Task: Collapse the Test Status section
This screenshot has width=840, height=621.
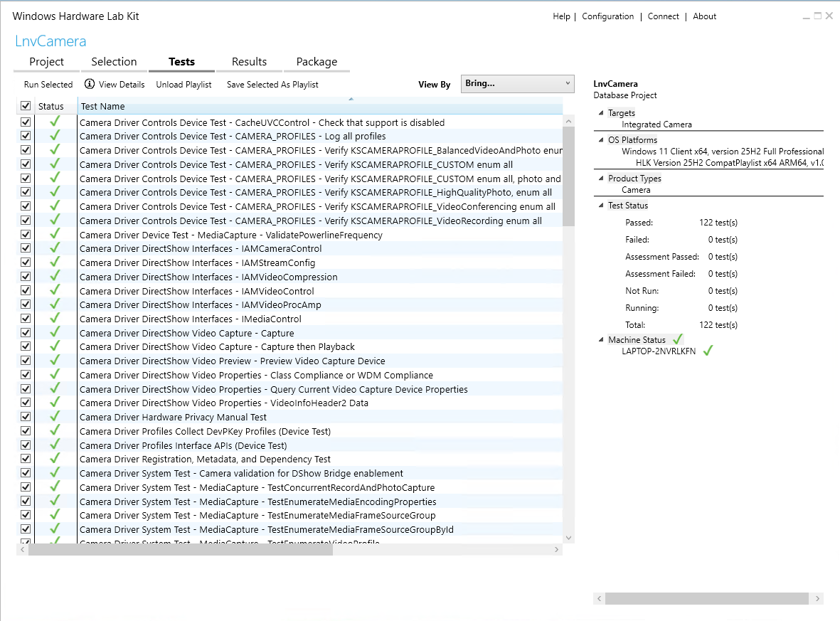Action: pyautogui.click(x=600, y=205)
